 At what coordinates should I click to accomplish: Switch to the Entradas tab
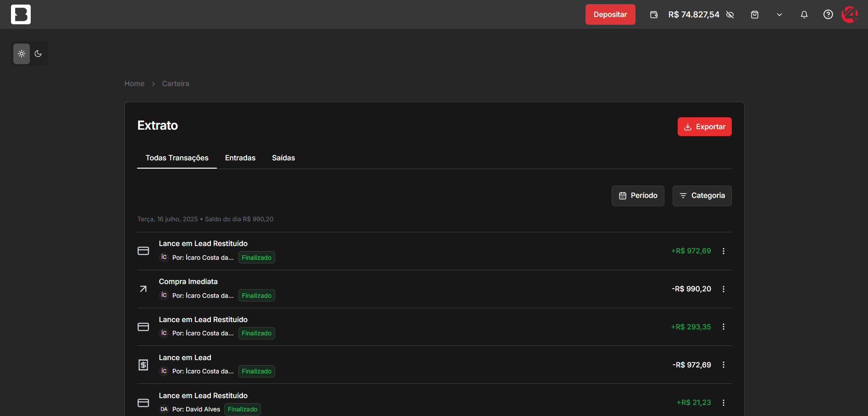point(240,158)
